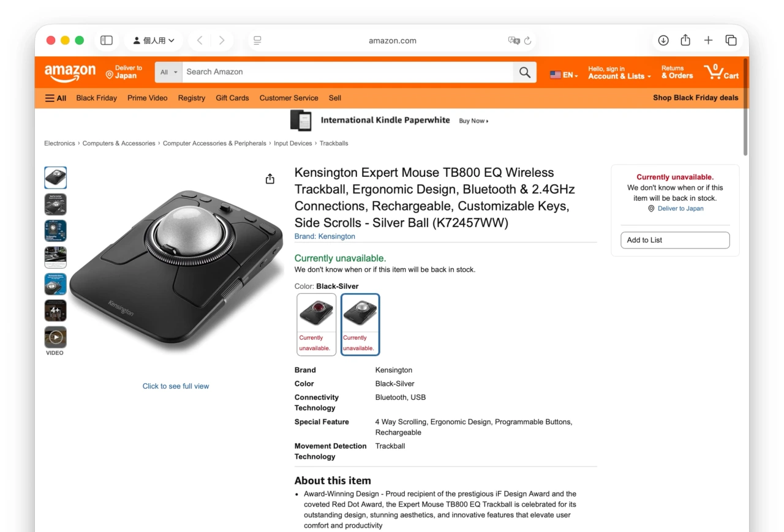Click the Add to List button

(x=674, y=240)
